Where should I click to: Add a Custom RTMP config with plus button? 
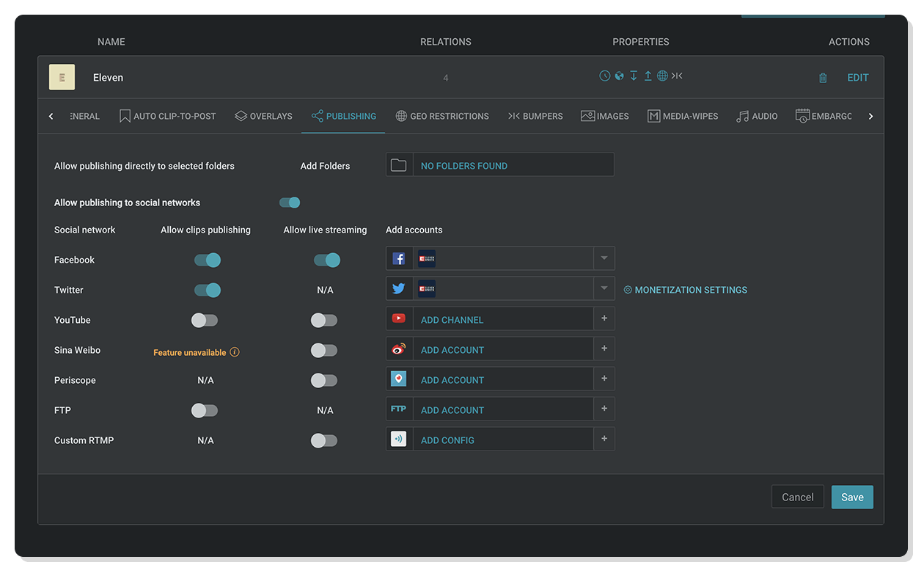pyautogui.click(x=604, y=440)
